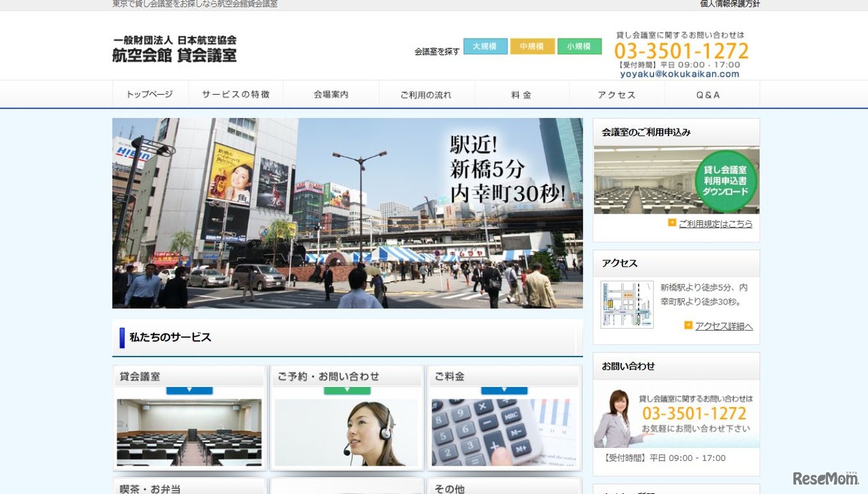Click the blue down-arrow on the ご料金 card
Screen dimensions: 868x494
pyautogui.click(x=504, y=390)
